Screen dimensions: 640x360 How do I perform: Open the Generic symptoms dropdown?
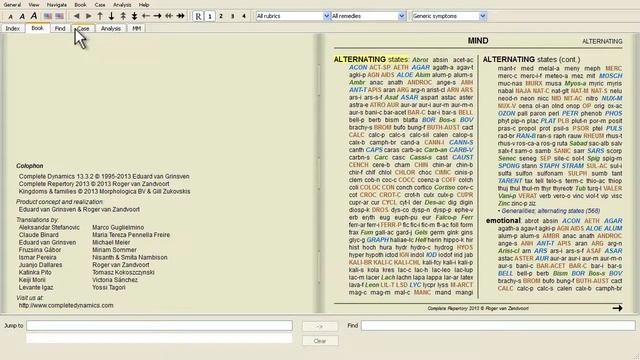pyautogui.click(x=449, y=16)
